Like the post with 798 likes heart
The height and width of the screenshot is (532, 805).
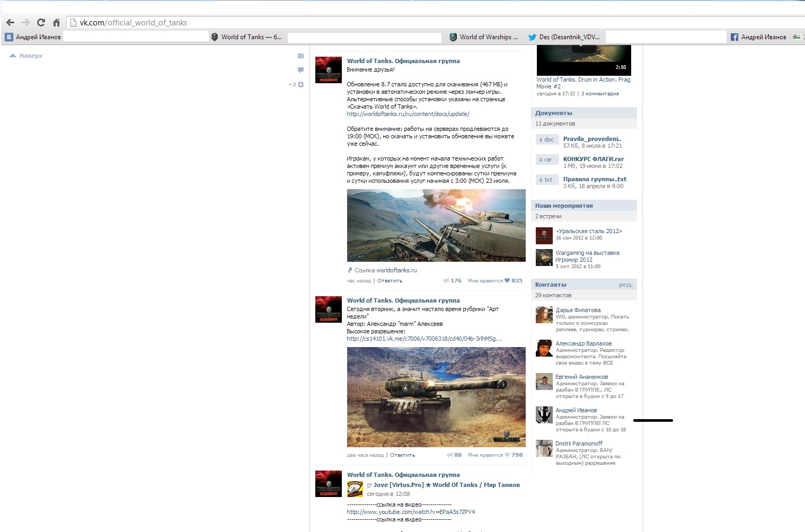point(513,455)
